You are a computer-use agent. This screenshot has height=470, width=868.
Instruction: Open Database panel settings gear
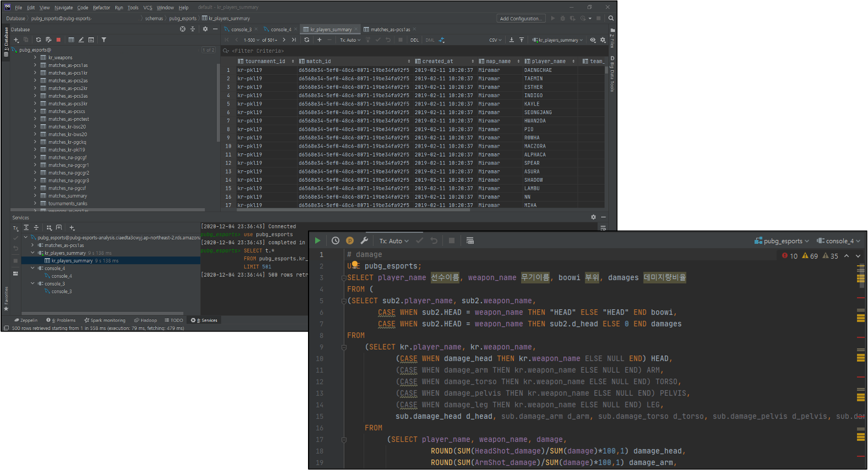pos(205,29)
